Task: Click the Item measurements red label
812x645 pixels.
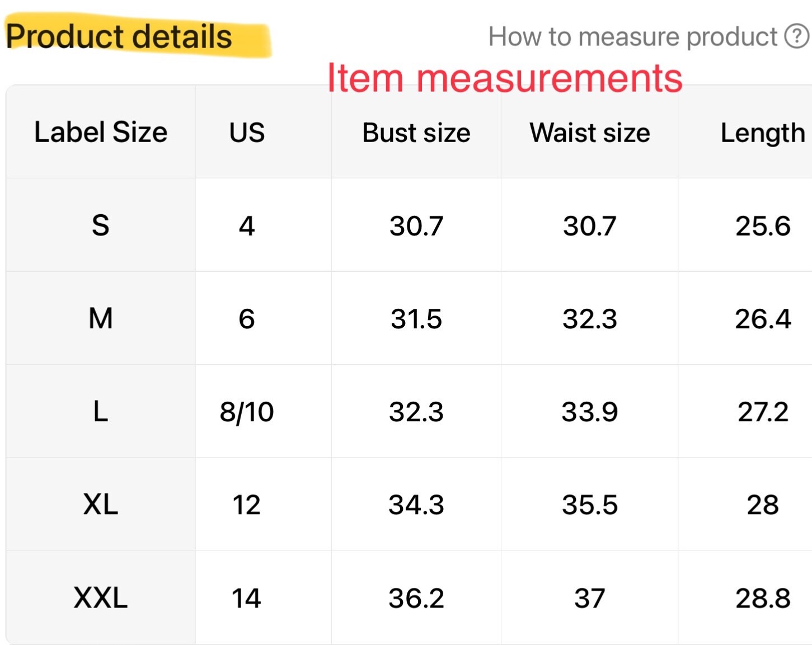Action: (505, 77)
